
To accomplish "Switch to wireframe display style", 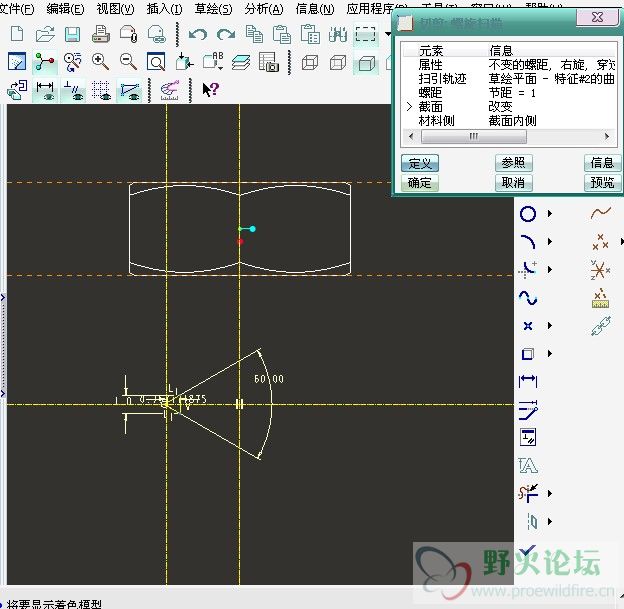I will point(310,62).
